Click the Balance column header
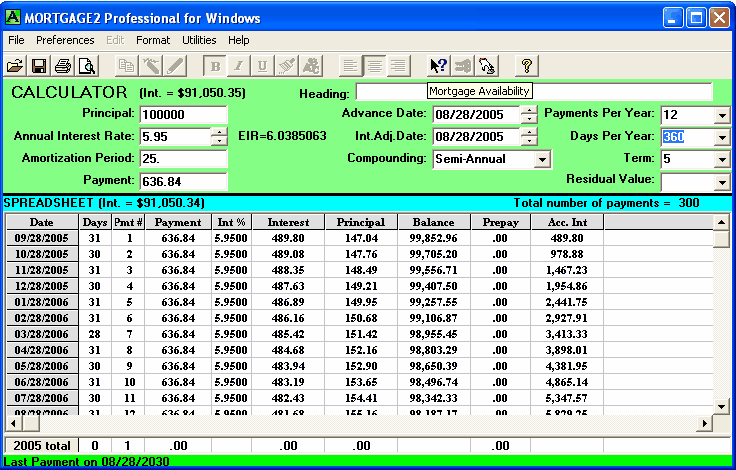 [433, 222]
